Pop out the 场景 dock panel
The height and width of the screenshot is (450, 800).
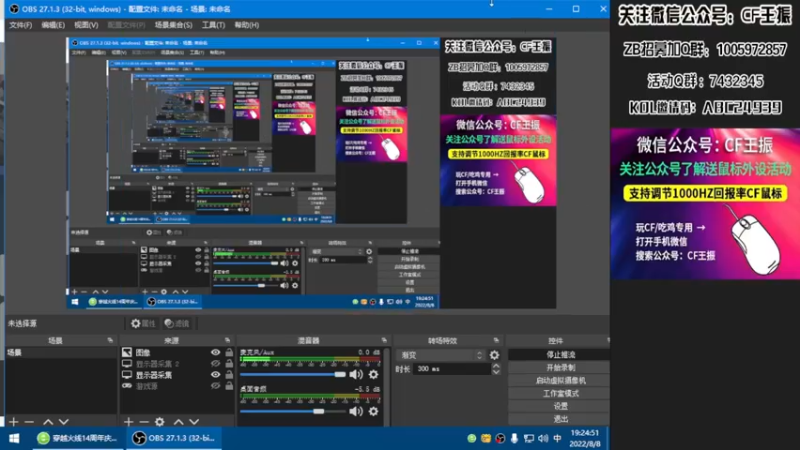110,340
